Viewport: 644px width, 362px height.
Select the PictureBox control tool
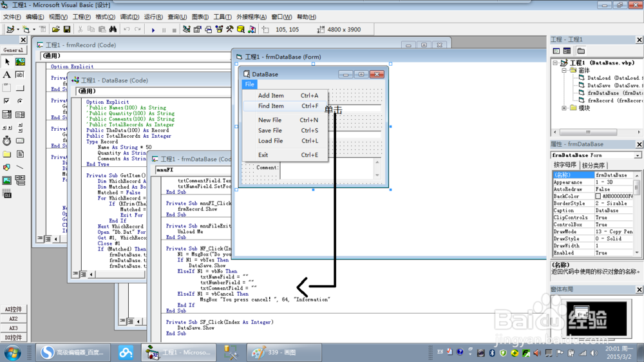pyautogui.click(x=20, y=62)
